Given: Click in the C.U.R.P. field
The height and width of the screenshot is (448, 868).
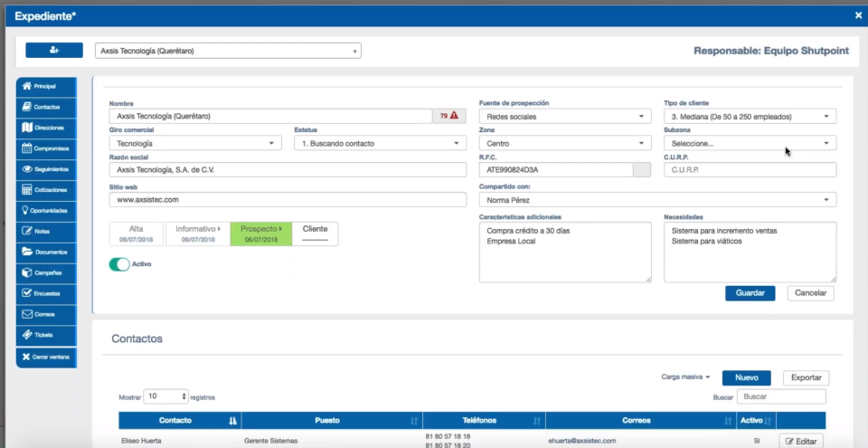Looking at the screenshot, I should [x=750, y=169].
